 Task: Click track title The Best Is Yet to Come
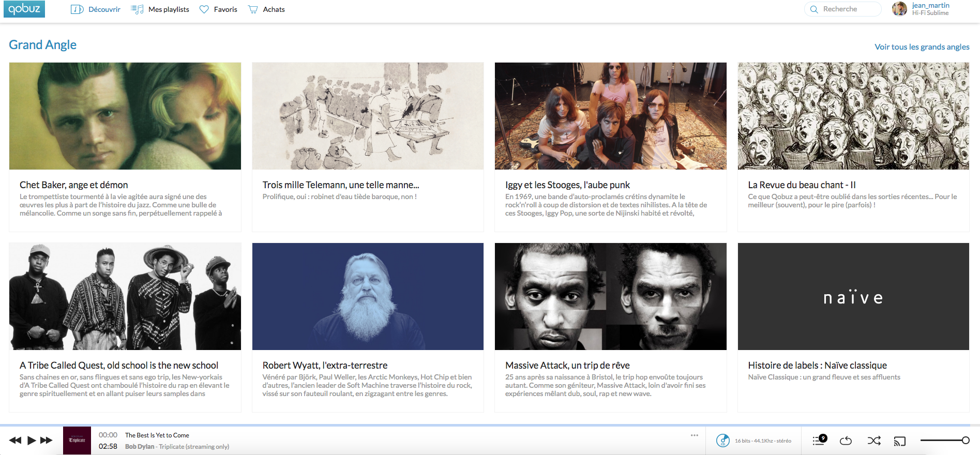pyautogui.click(x=157, y=435)
